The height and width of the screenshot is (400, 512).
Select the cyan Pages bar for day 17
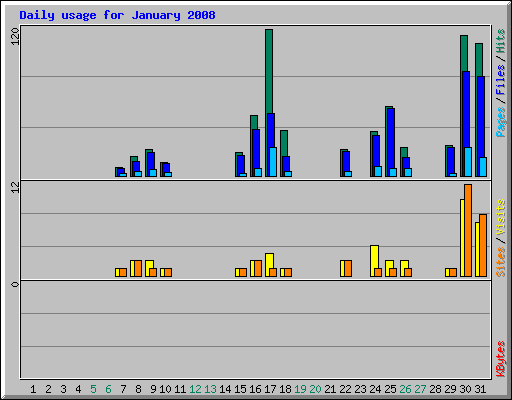tap(273, 162)
